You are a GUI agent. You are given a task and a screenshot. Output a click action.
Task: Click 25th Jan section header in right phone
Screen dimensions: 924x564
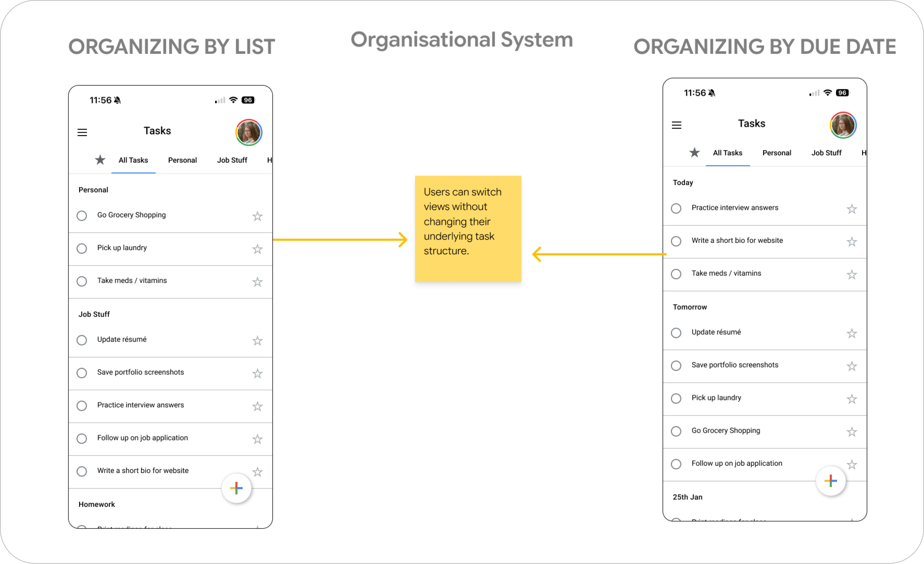[687, 497]
